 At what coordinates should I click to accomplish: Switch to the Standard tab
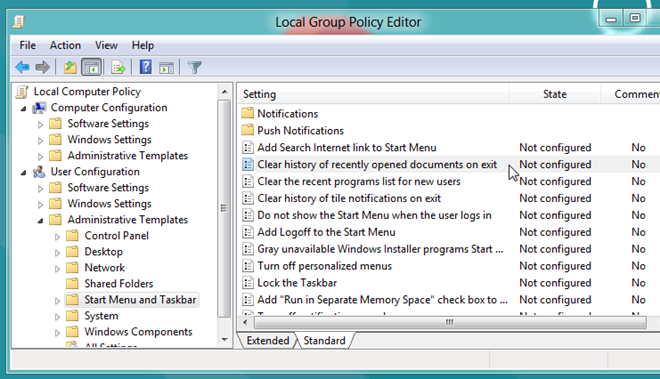coord(325,340)
